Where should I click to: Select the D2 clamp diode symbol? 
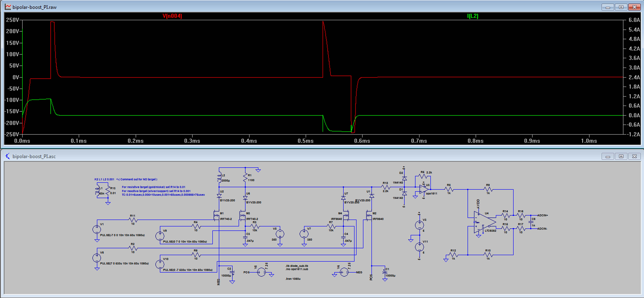(404, 179)
